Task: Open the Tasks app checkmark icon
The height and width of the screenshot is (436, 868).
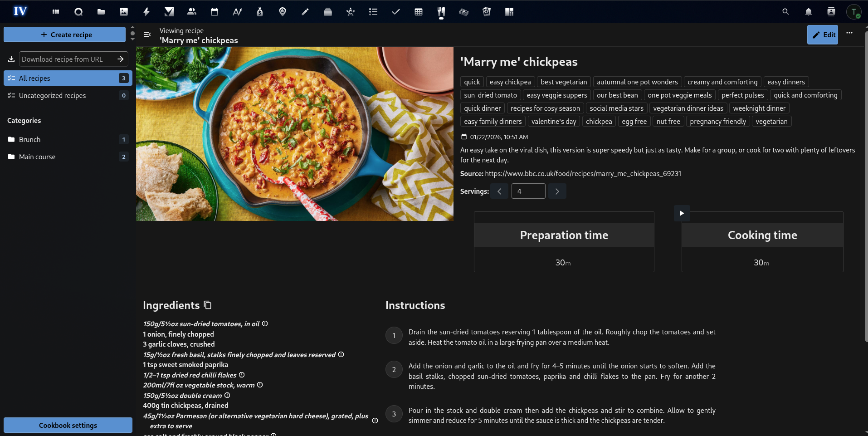Action: point(395,12)
